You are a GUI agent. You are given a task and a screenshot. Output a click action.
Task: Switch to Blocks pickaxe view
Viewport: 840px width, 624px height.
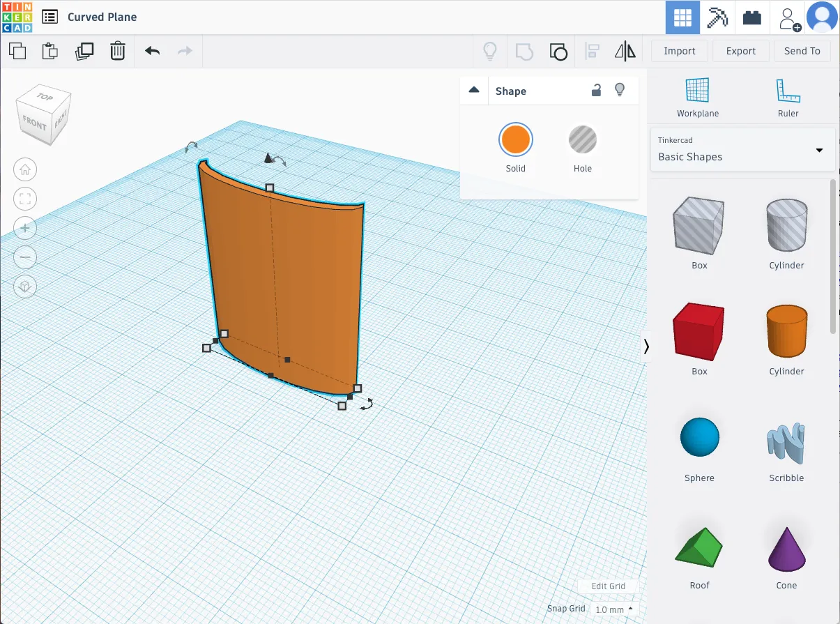point(717,17)
